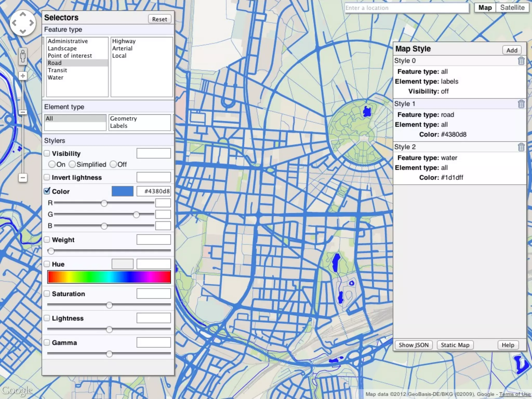Zoom out with the minus button
This screenshot has width=532, height=399.
[x=23, y=178]
